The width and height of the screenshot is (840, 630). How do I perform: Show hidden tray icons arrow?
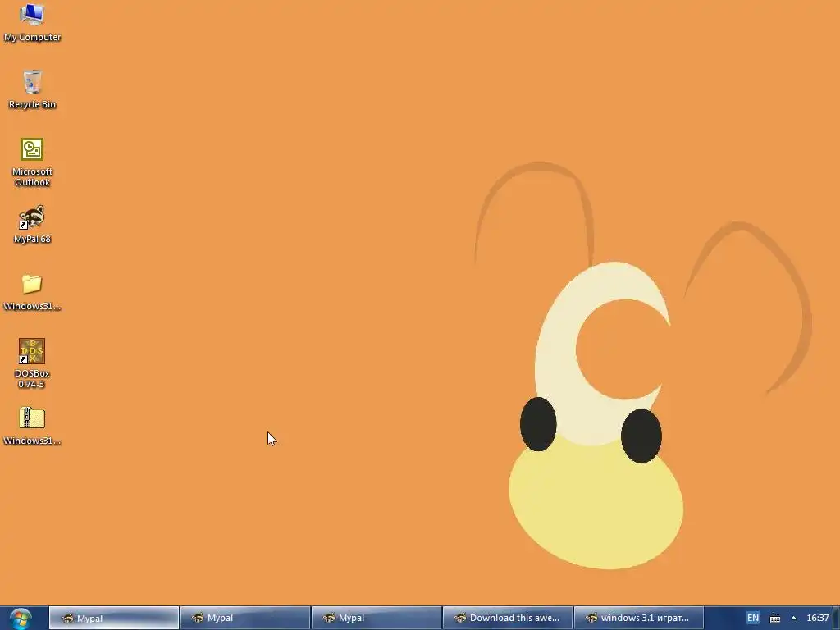pyautogui.click(x=793, y=618)
